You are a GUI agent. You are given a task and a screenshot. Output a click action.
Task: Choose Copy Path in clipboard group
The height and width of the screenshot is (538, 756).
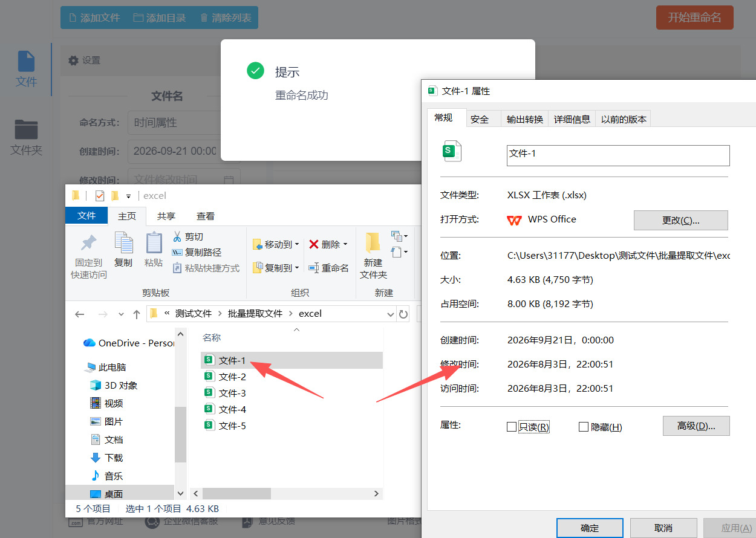pyautogui.click(x=197, y=252)
